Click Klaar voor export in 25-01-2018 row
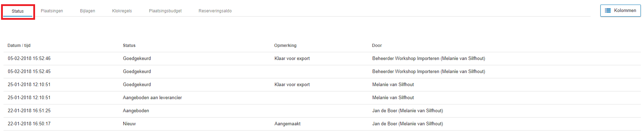644x132 pixels. click(x=292, y=85)
